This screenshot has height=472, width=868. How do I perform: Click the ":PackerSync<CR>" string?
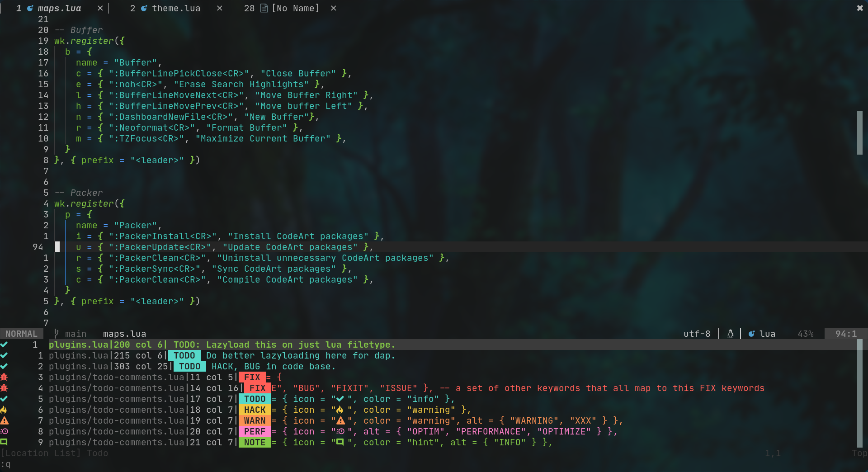[x=154, y=269]
